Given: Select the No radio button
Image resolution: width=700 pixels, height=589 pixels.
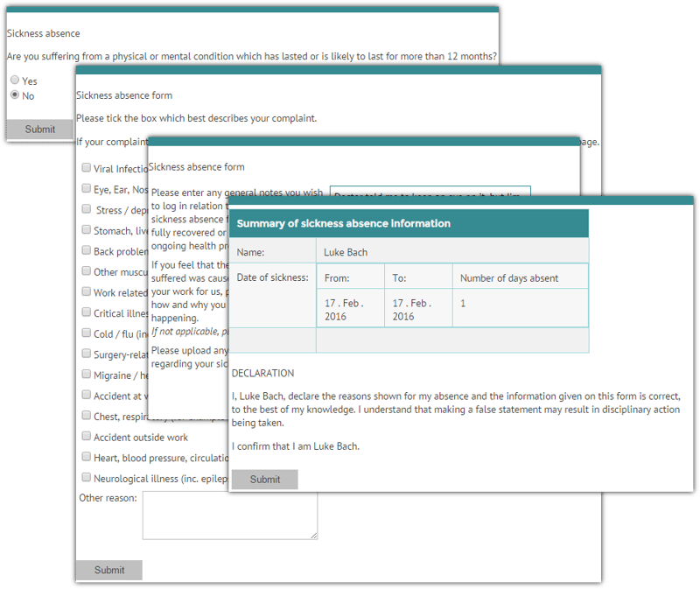Looking at the screenshot, I should click(15, 95).
